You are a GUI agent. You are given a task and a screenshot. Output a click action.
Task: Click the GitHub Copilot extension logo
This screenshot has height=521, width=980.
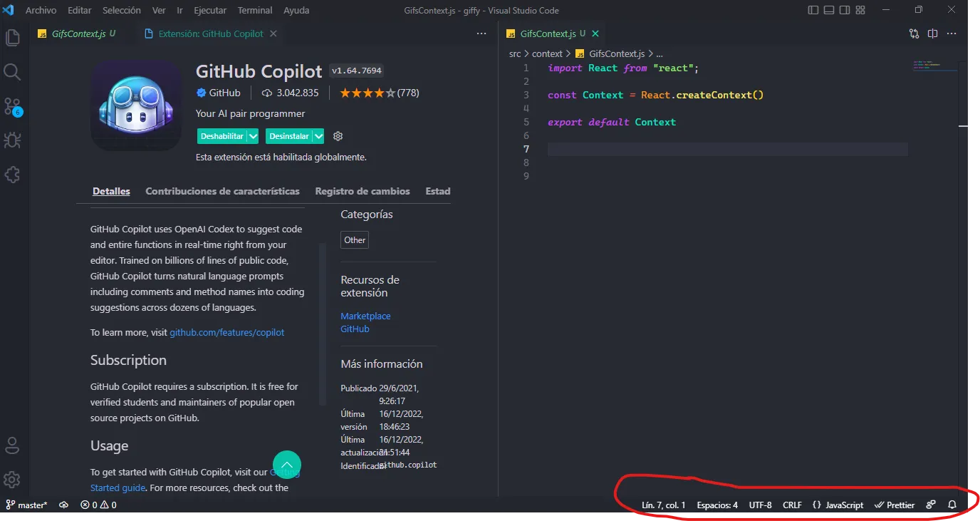click(136, 105)
